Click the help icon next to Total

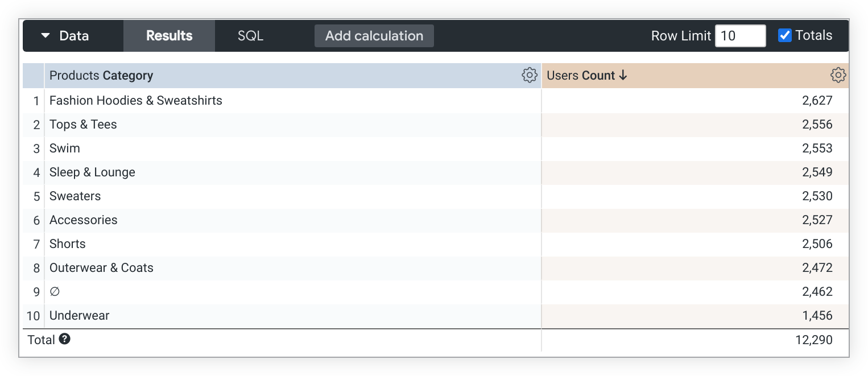[x=65, y=340]
